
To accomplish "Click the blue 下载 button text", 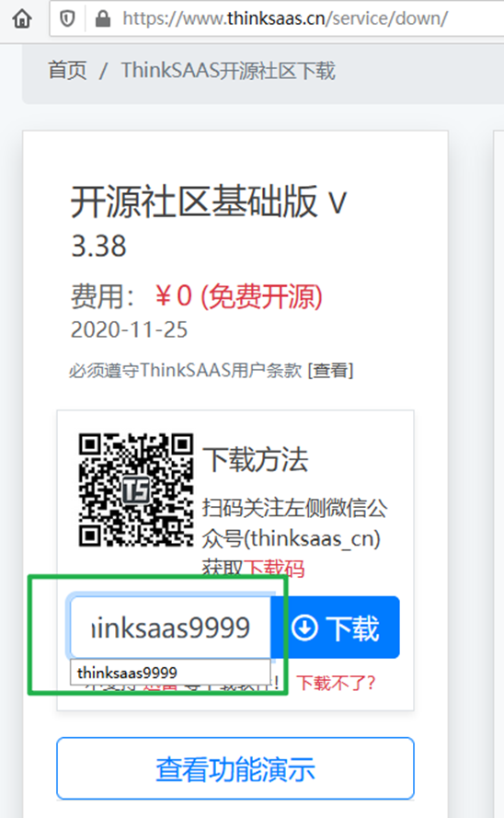I will [x=352, y=628].
